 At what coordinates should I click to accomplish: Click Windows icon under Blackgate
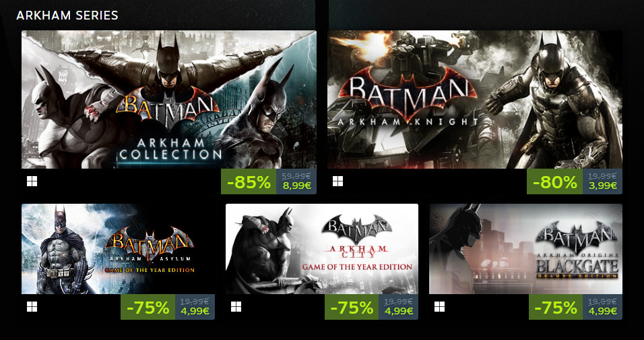[439, 307]
